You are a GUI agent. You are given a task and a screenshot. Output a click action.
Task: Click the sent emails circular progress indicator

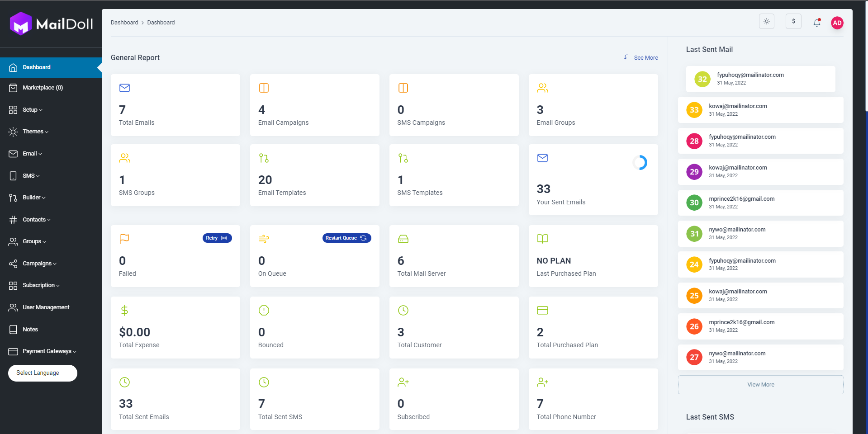[640, 163]
